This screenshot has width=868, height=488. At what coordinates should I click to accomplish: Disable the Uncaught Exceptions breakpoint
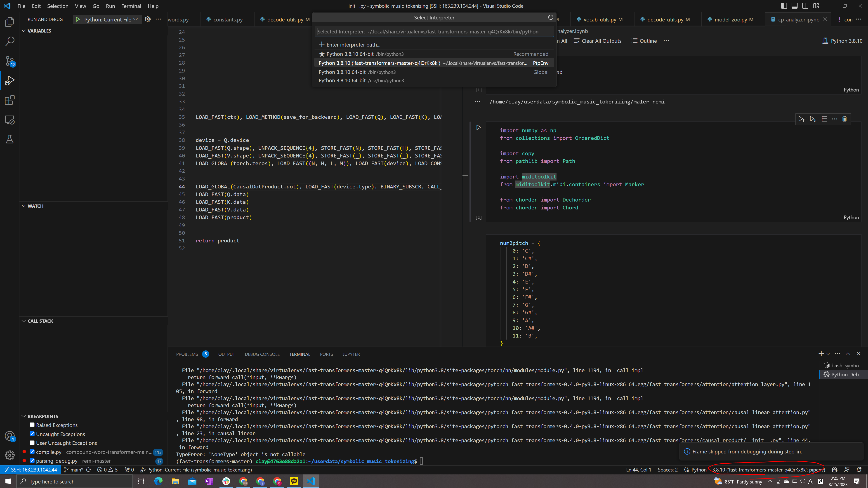point(32,434)
